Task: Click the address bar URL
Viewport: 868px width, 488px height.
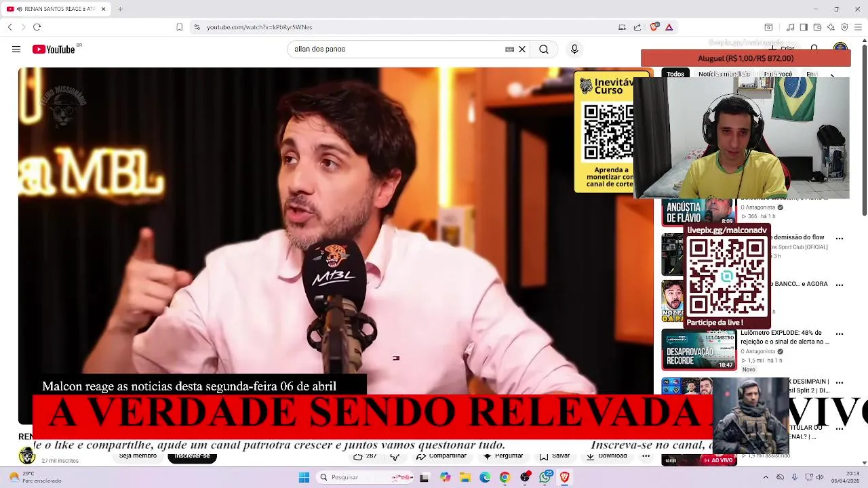Action: [259, 27]
